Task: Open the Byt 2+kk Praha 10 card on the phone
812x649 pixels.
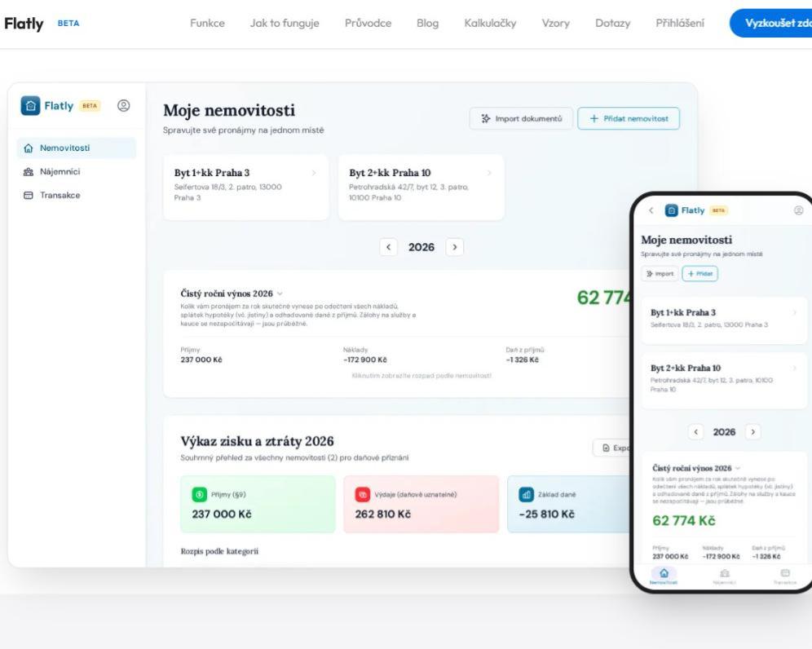Action: tap(724, 381)
